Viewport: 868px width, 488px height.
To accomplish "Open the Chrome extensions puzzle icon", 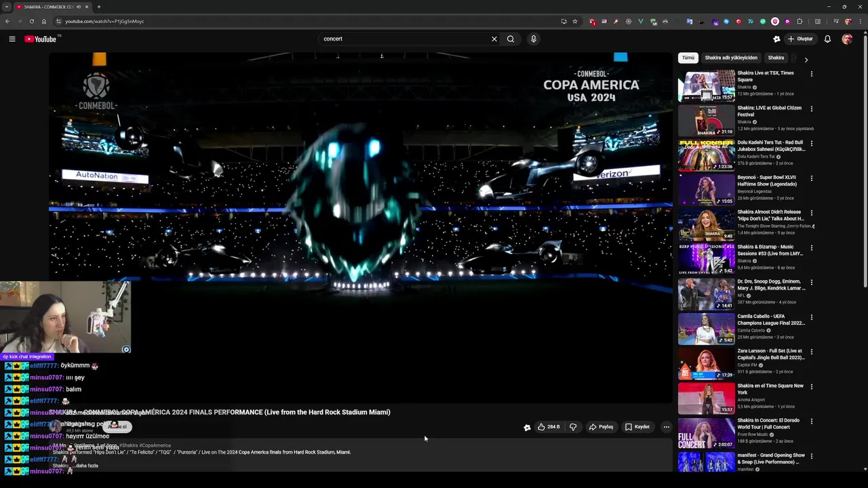I will click(800, 21).
